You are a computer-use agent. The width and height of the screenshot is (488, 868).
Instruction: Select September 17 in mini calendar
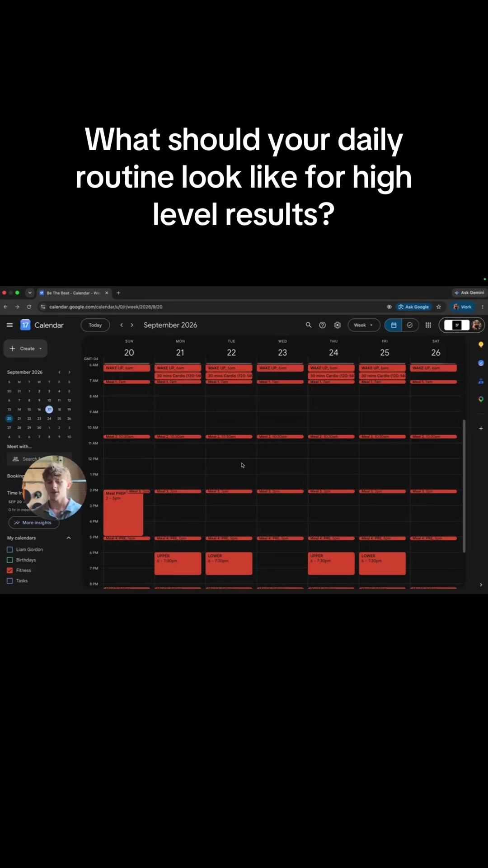(x=49, y=410)
